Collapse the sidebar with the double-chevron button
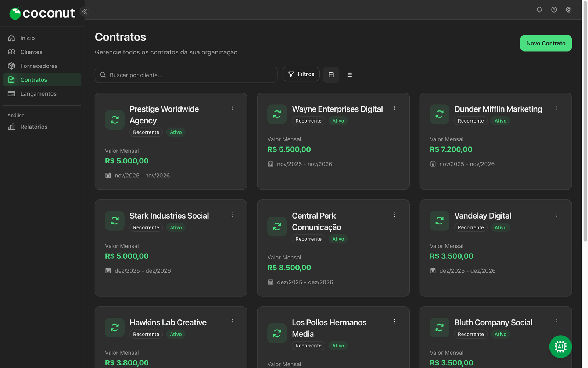 click(85, 11)
